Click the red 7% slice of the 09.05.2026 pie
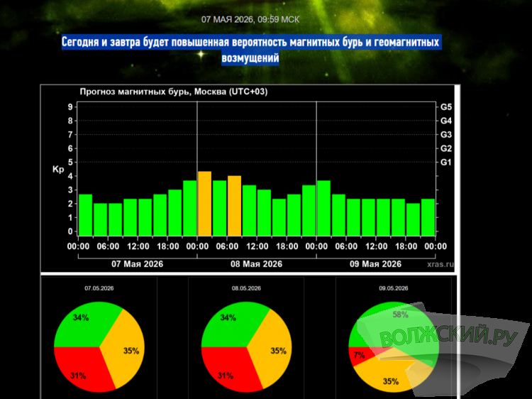Image resolution: width=532 pixels, height=399 pixels. pyautogui.click(x=360, y=356)
